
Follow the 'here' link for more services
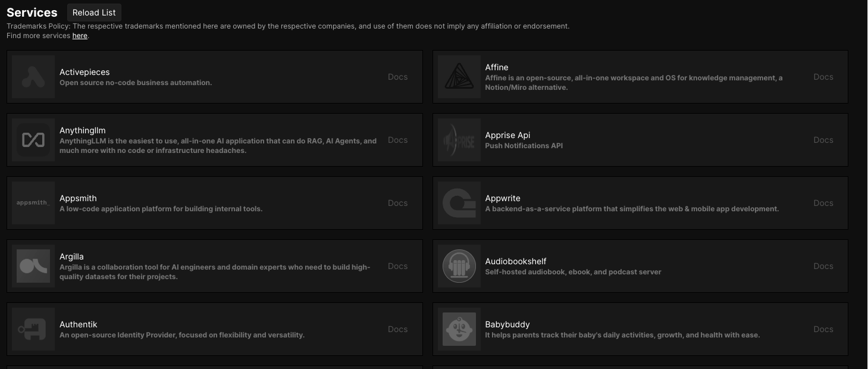coord(80,36)
